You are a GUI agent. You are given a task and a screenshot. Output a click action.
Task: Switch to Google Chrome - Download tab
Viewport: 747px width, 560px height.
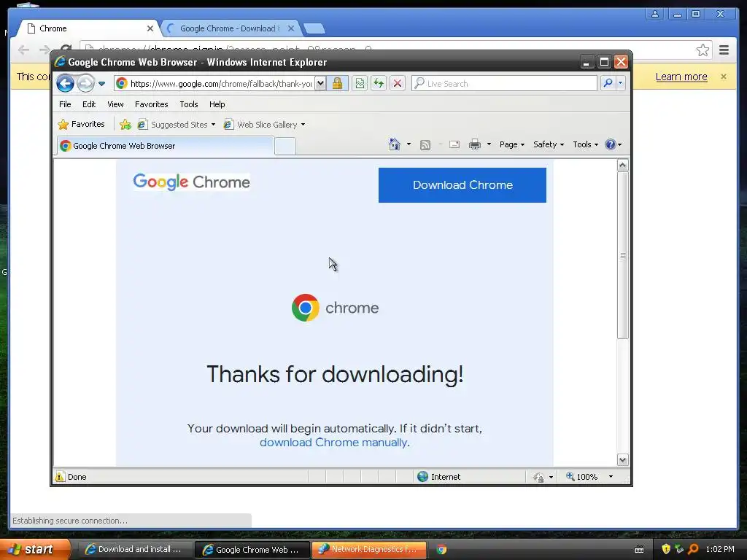(x=230, y=28)
